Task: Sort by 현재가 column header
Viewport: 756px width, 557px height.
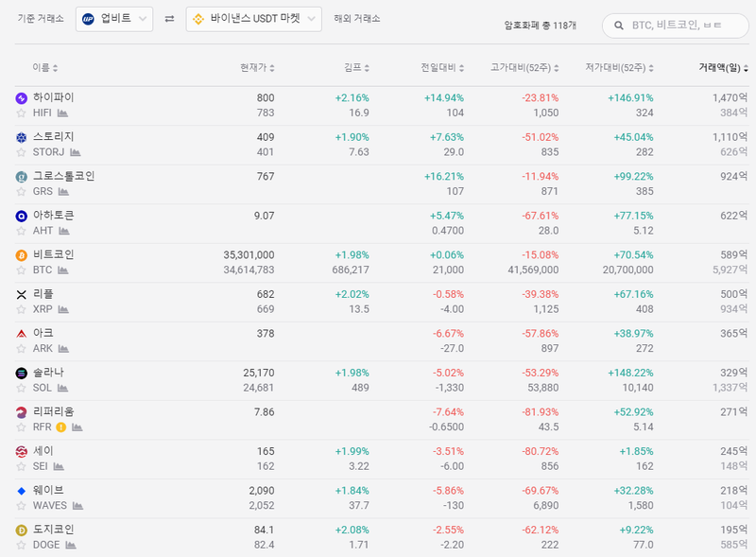Action: (x=257, y=67)
